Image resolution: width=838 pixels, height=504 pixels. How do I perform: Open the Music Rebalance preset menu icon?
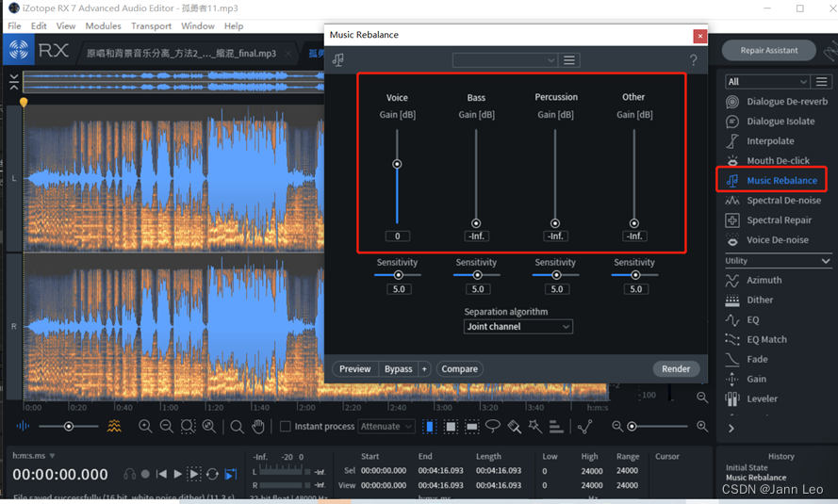click(569, 60)
